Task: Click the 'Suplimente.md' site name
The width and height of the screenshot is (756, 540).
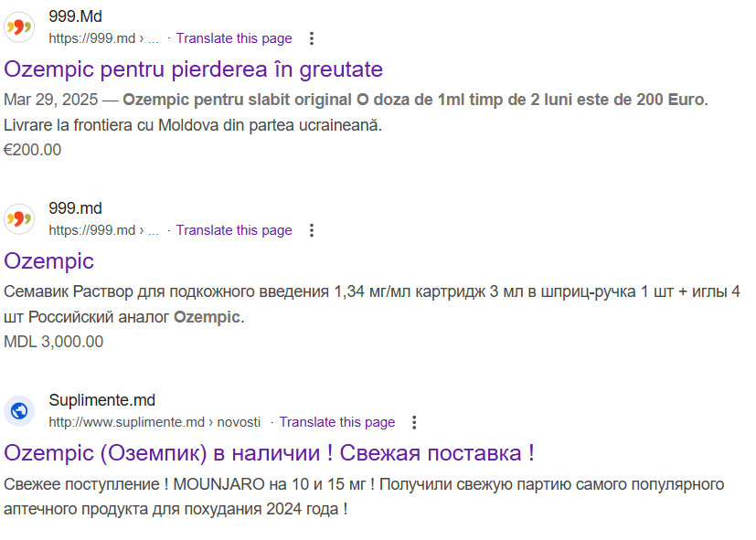Action: click(x=101, y=400)
